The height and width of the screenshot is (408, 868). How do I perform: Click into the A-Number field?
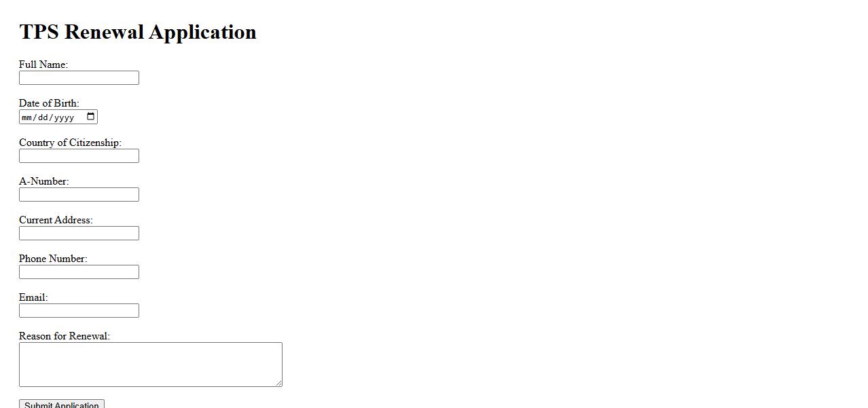79,195
